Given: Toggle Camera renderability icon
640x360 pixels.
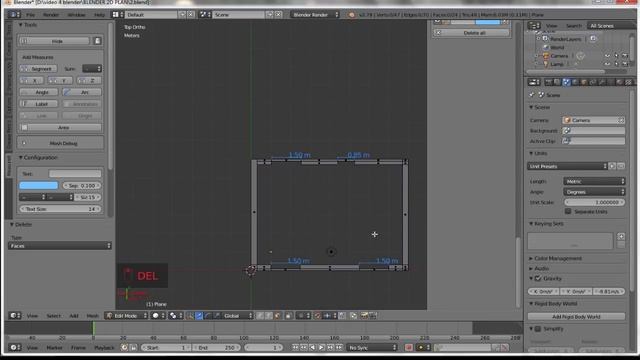Looking at the screenshot, I should [625, 56].
